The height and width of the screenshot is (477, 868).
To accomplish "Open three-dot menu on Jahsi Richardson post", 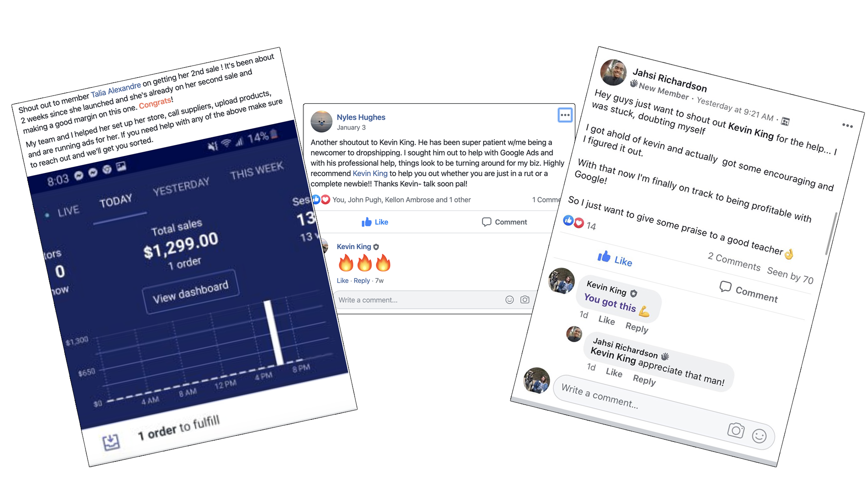I will pyautogui.click(x=847, y=125).
